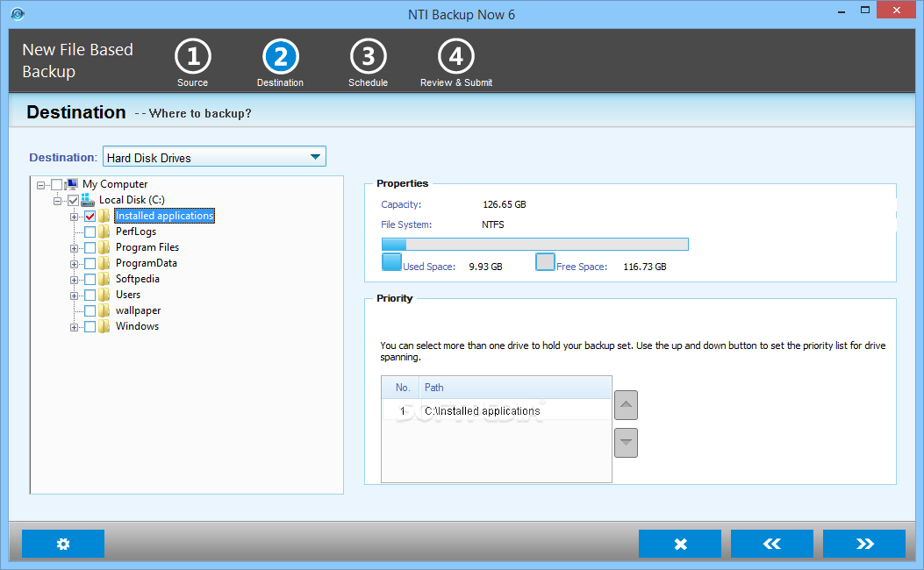Select the wallpaper tree item
Screen dimensions: 924x570
click(138, 310)
